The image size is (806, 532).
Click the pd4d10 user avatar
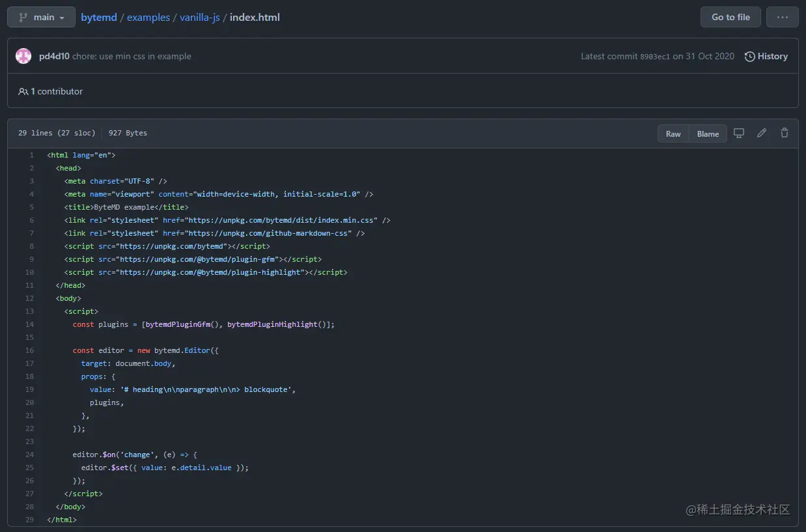pyautogui.click(x=23, y=56)
